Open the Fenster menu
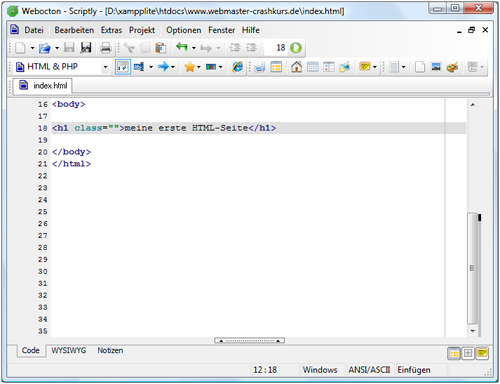Screen dimensions: 500x384 [x=221, y=30]
